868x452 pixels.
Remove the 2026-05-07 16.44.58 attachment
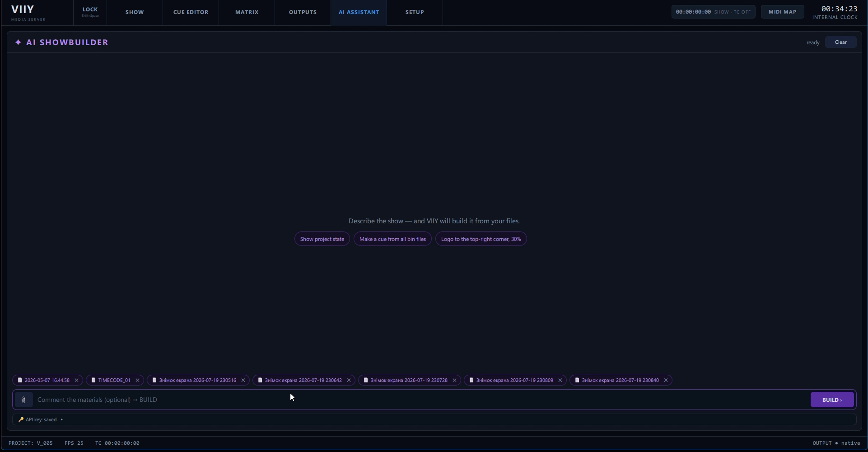point(76,381)
